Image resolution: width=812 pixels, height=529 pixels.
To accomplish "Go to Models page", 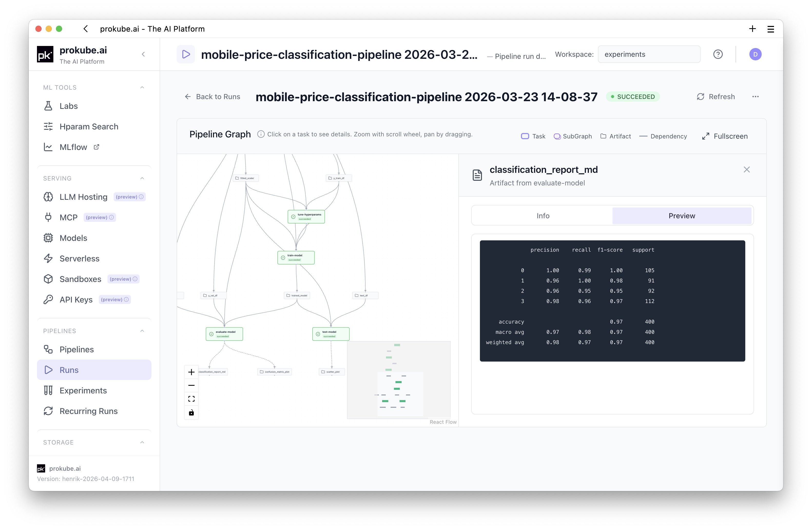I will [x=94, y=238].
